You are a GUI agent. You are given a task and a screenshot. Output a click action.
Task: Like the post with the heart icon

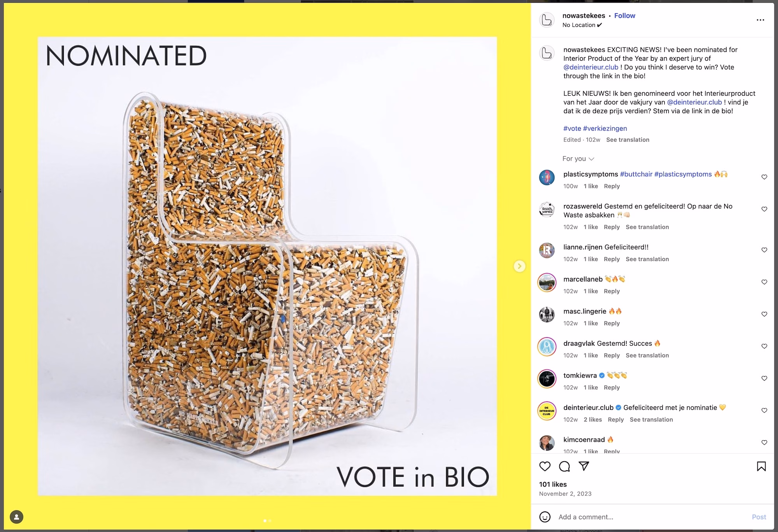pyautogui.click(x=545, y=466)
